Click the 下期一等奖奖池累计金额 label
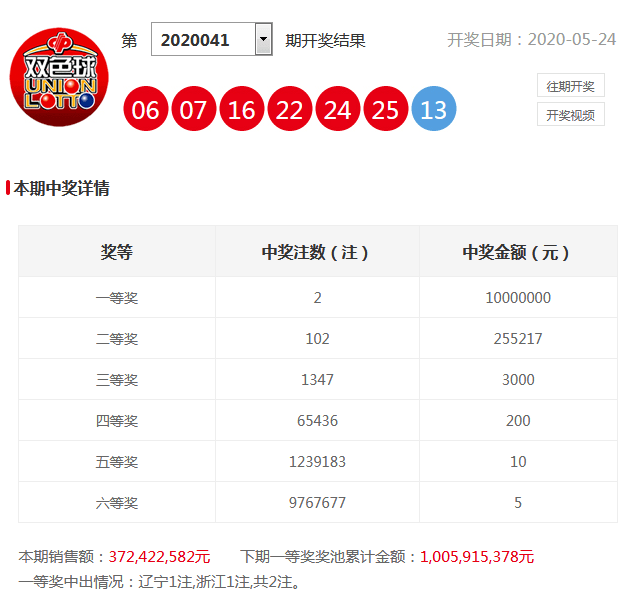631x594 pixels. 330,557
